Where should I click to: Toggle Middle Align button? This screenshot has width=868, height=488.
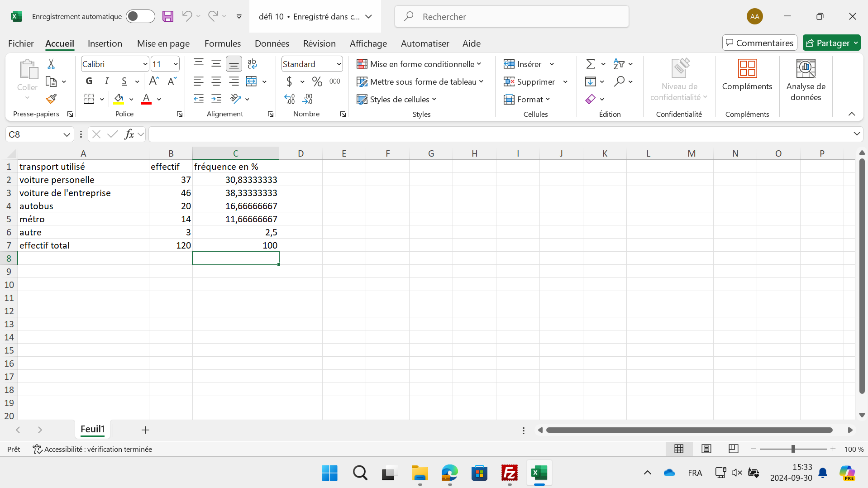216,64
